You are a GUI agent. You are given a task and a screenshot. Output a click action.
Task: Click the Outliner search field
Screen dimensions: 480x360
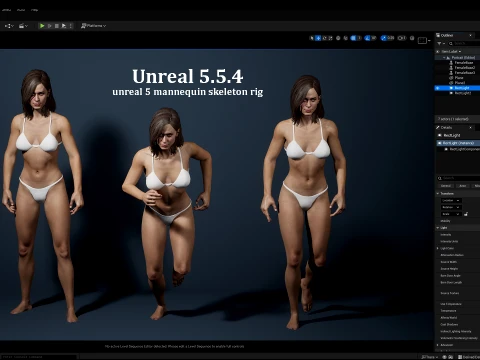(464, 44)
